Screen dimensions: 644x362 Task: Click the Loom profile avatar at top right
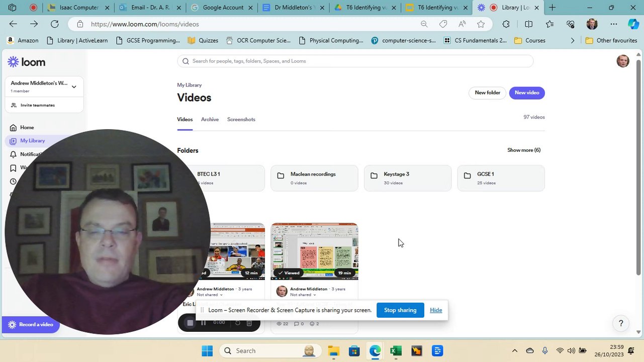pyautogui.click(x=623, y=61)
